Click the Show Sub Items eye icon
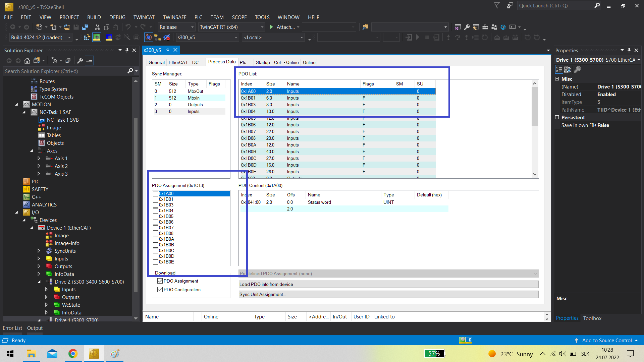The width and height of the screenshot is (644, 362). [167, 38]
